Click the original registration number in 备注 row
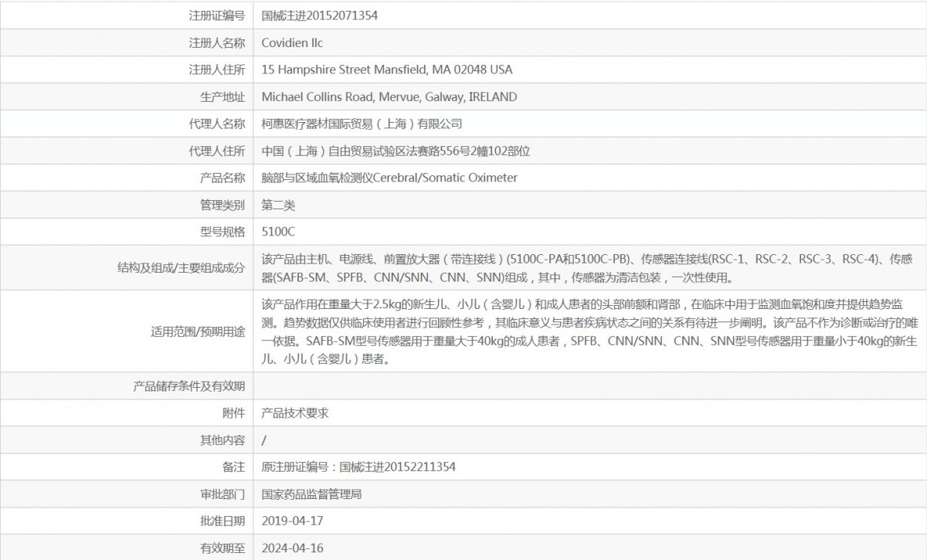 tap(358, 467)
